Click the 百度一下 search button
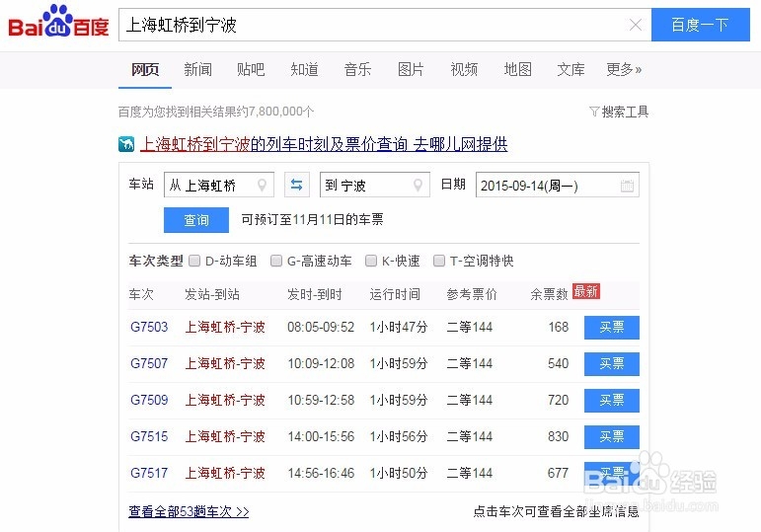761x532 pixels. (x=701, y=25)
